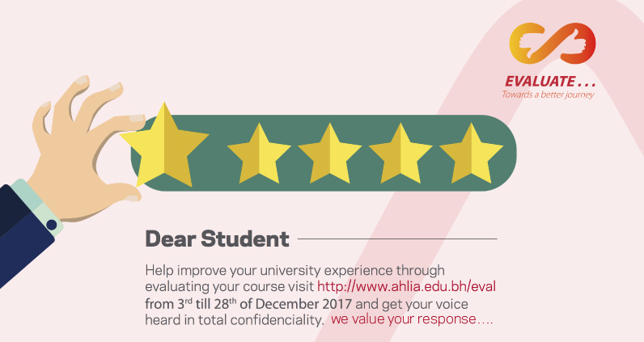Image resolution: width=644 pixels, height=342 pixels.
Task: Select the fourth star in rating bar
Action: (400, 155)
